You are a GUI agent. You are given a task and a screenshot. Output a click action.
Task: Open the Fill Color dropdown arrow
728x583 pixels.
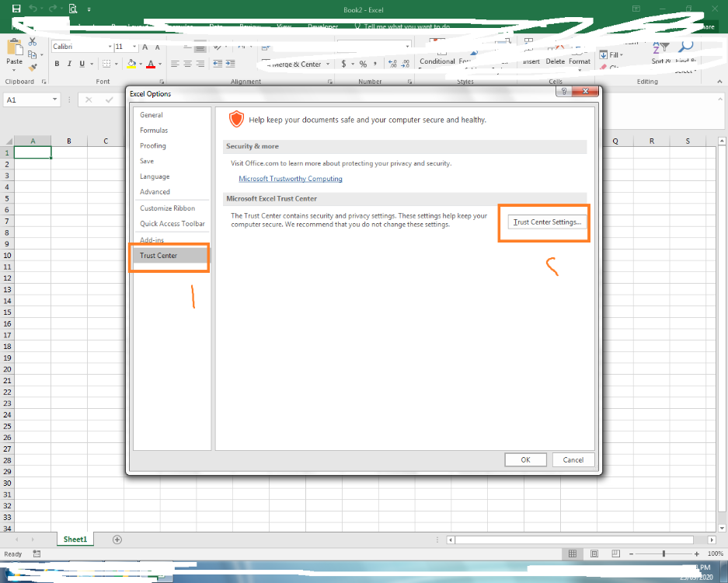[141, 64]
